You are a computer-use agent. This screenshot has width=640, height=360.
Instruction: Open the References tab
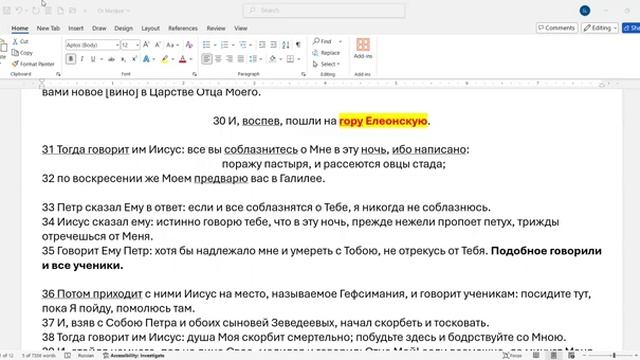pos(183,28)
